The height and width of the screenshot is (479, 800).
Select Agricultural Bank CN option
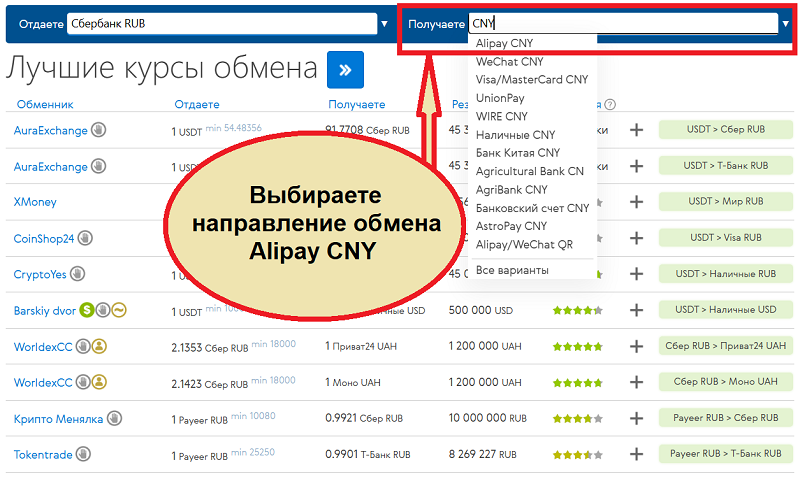click(x=530, y=171)
